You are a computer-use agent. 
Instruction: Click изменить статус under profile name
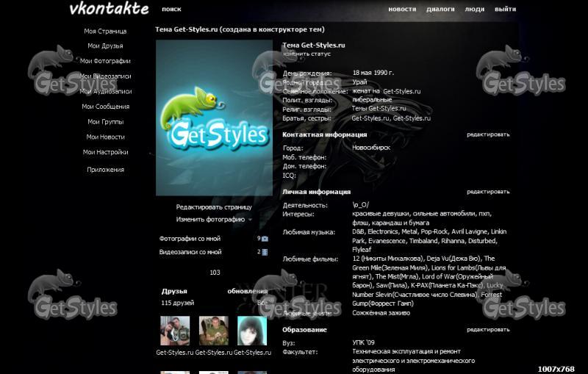click(306, 54)
